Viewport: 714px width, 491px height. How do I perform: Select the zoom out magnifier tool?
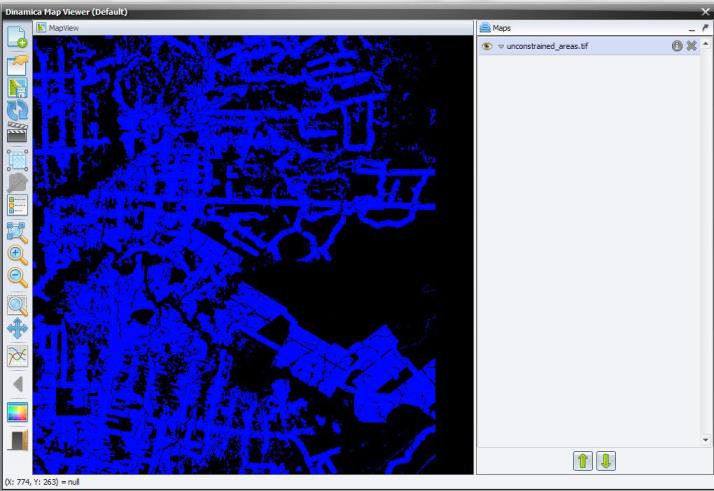pos(18,278)
